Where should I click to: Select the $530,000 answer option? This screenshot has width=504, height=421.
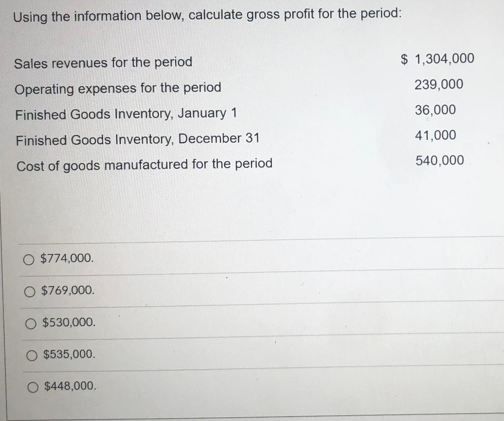point(31,324)
